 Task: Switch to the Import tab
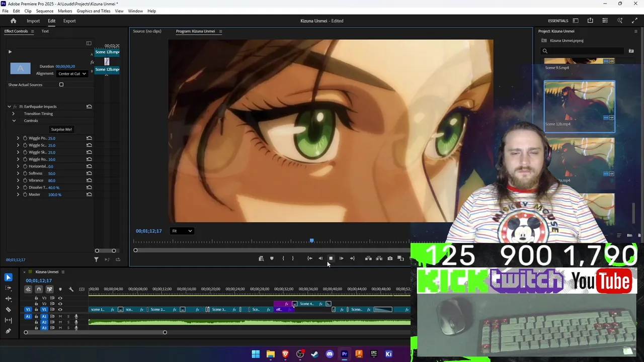[x=33, y=21]
